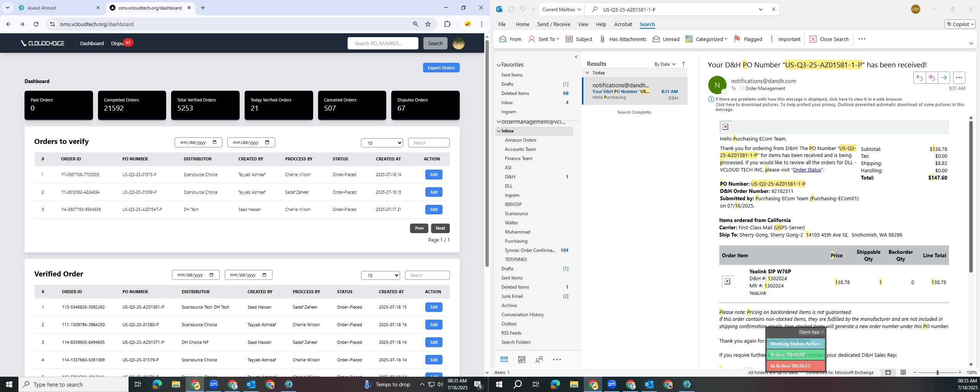Click Next in Orders to verify pagination
Image resolution: width=980 pixels, height=392 pixels.
click(x=440, y=228)
